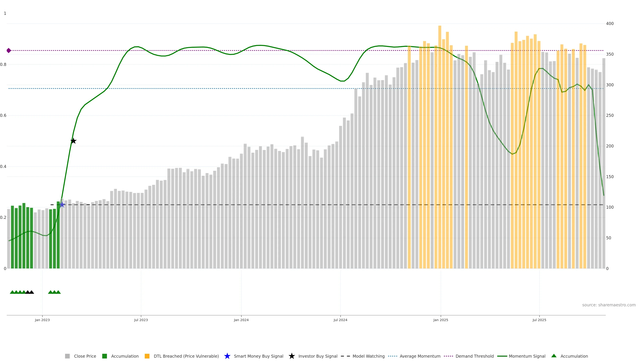This screenshot has height=362, width=644.
Task: Click the Jan 2024 axis label
Action: tap(241, 320)
